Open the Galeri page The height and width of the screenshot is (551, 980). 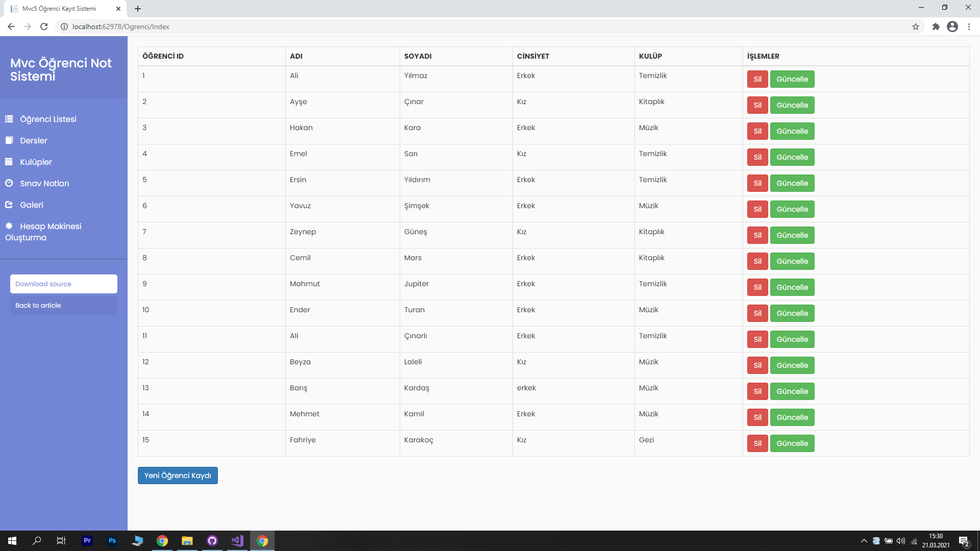click(32, 205)
